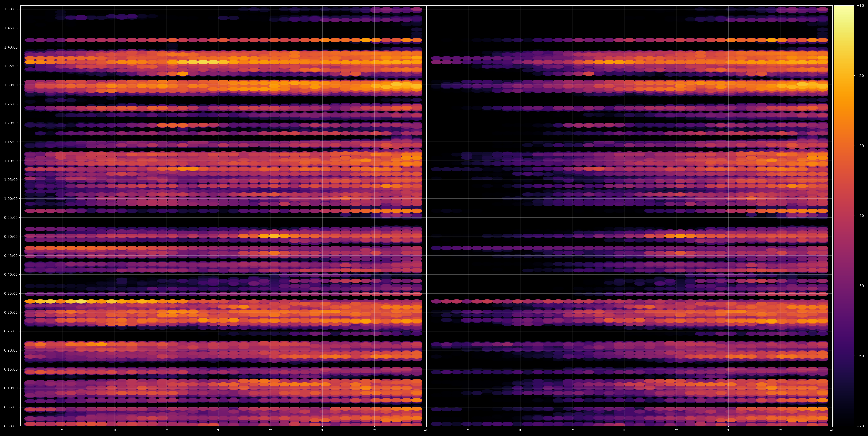Click the inferno colorbar gradient strip
This screenshot has width=868, height=436.
[x=844, y=216]
